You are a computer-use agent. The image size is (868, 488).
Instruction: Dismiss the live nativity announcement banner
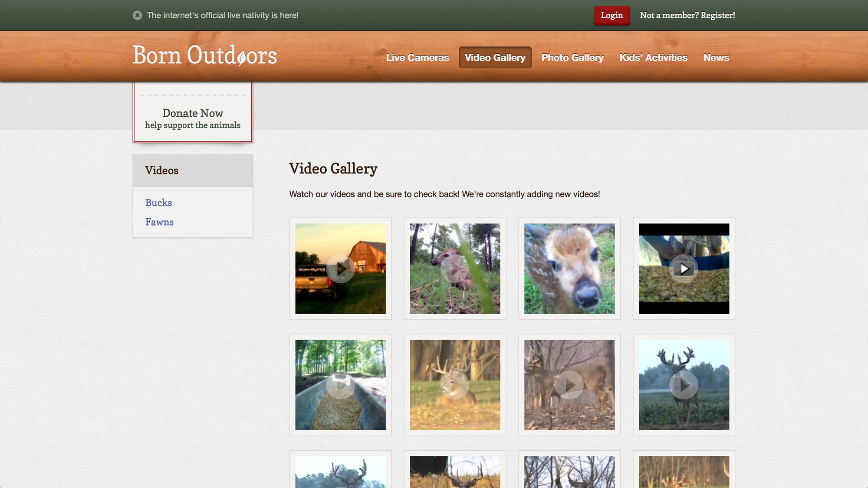tap(137, 15)
